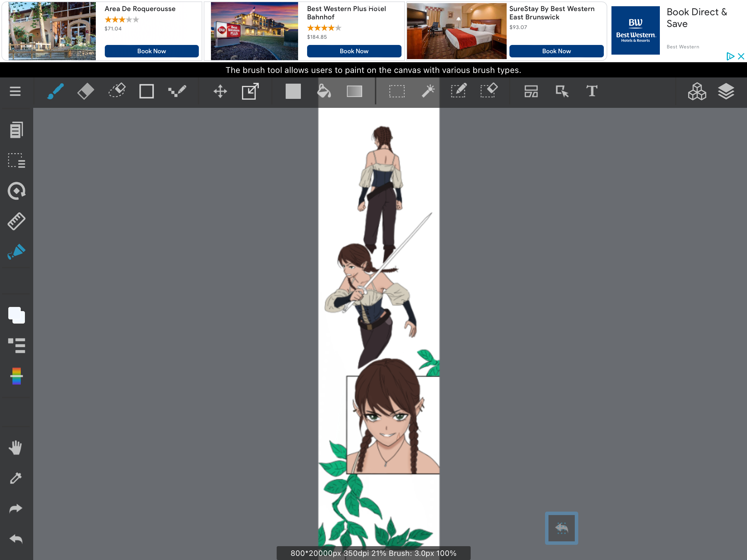Toggle the Ruler snap tool
This screenshot has height=560, width=747.
(x=16, y=221)
